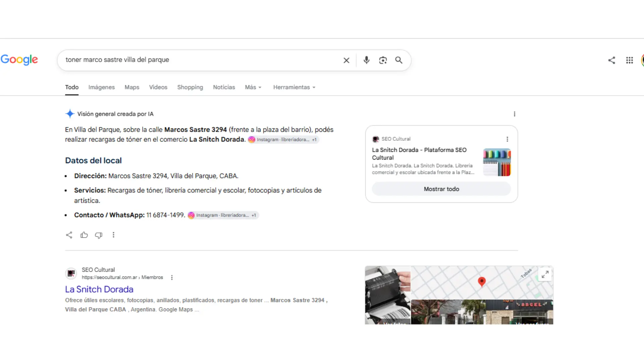
Task: Click the seocultural.com.ar URL breadcrumb
Action: coord(122,278)
